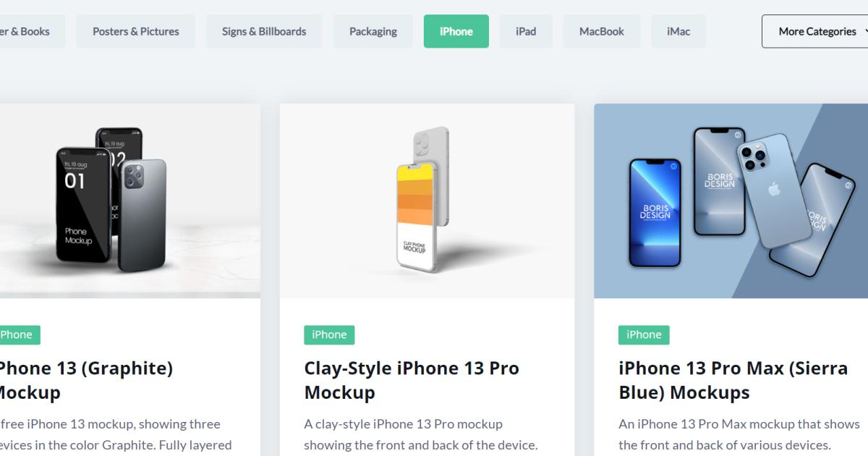Open the iPhone 13 Graphite Mockup title
The width and height of the screenshot is (868, 456).
86,380
